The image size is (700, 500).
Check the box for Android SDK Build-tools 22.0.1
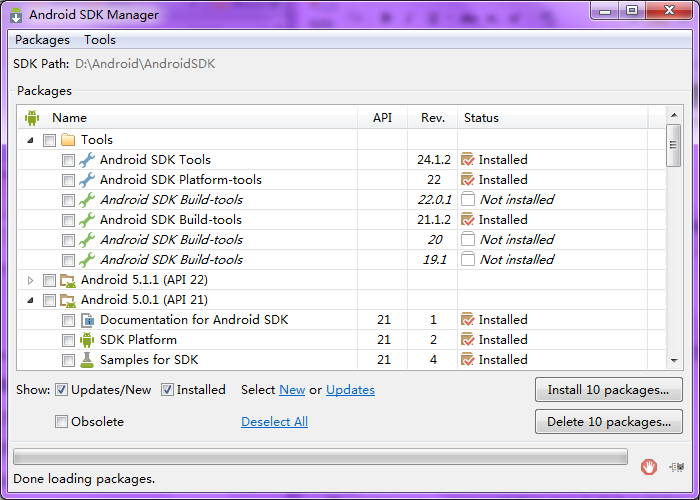tap(68, 200)
